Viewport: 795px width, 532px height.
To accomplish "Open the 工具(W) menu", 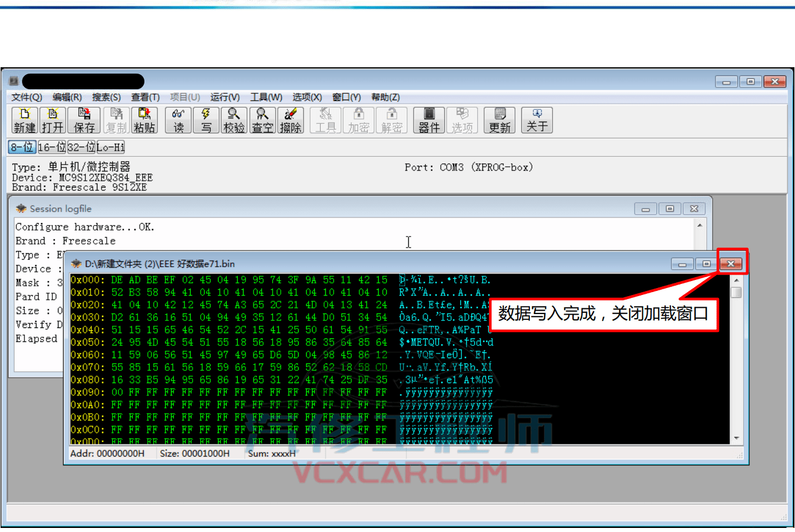I will point(266,97).
